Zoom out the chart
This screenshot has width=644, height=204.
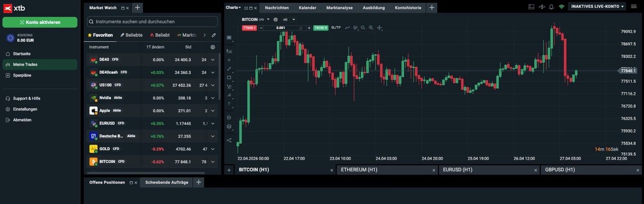tap(363, 28)
